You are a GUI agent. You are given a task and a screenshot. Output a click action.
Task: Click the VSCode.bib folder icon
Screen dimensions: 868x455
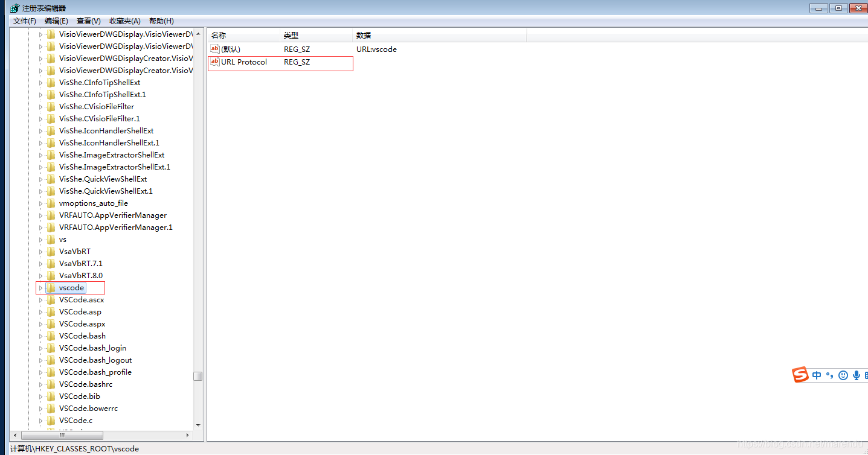coord(51,396)
